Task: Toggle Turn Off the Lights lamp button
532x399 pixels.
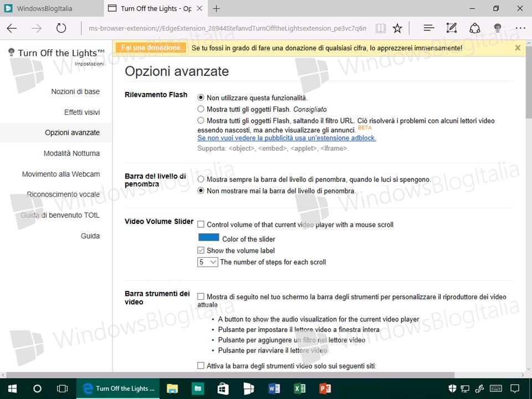Action: tap(498, 28)
